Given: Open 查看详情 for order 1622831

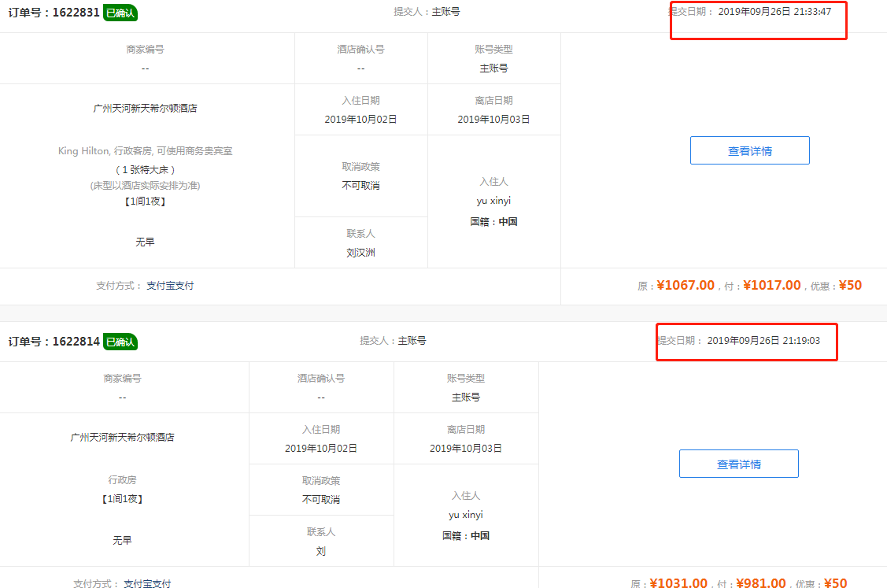Looking at the screenshot, I should (749, 150).
